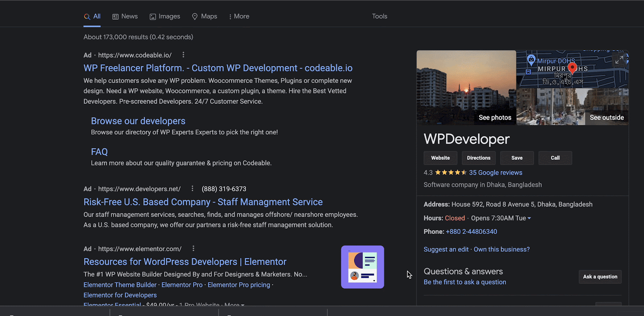
Task: Expand business hours dropdown arrow
Action: coord(529,218)
